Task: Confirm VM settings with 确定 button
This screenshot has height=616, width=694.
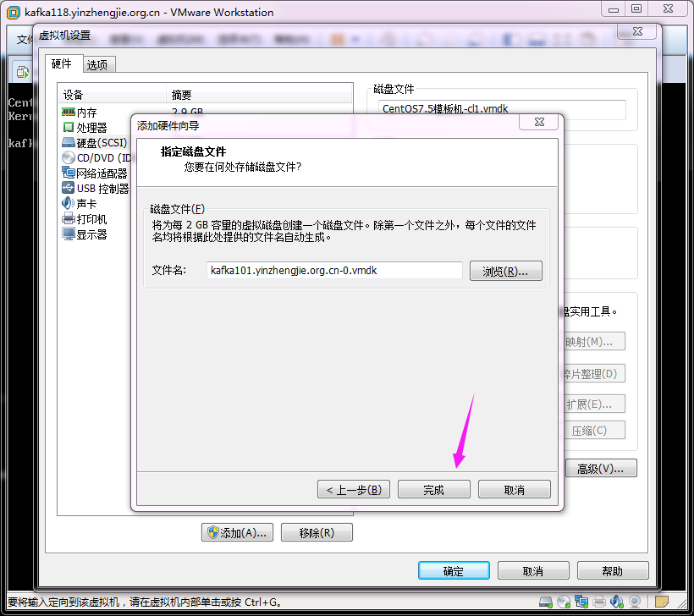Action: (454, 571)
